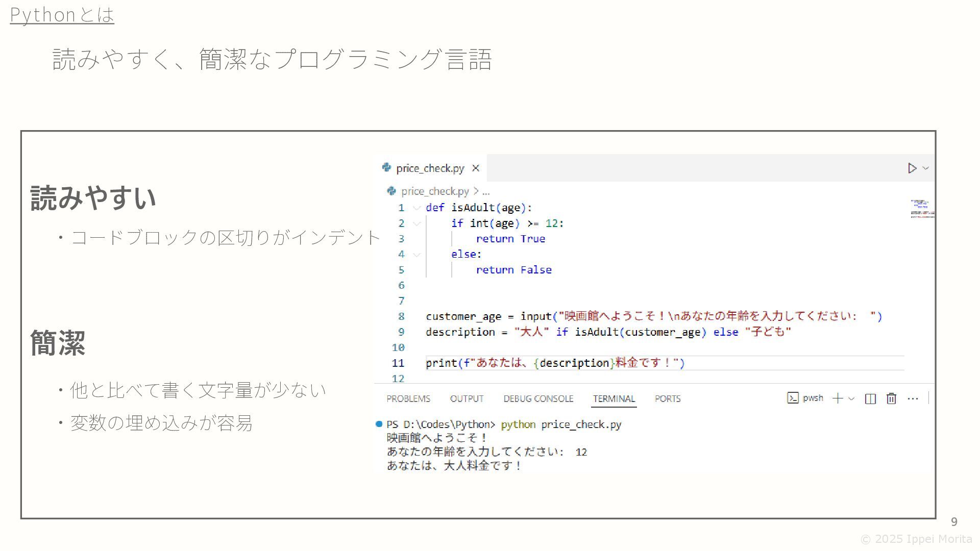Screen dimensions: 980x551
Task: Switch to the PROBLEMS panel tab
Action: tap(408, 399)
